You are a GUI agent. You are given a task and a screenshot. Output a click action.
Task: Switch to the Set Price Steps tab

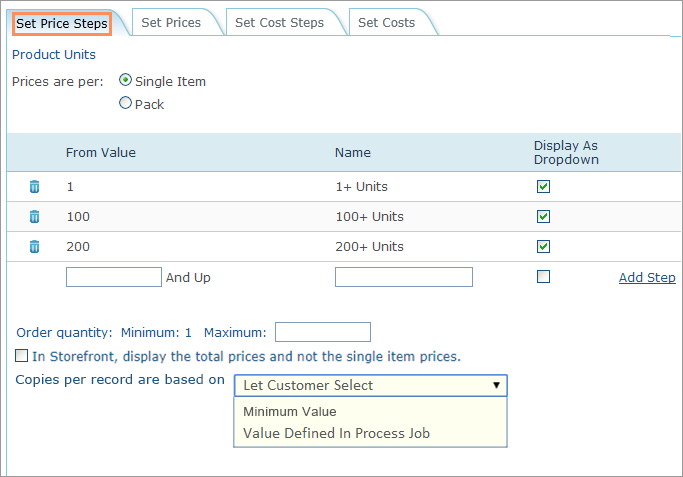(x=61, y=24)
